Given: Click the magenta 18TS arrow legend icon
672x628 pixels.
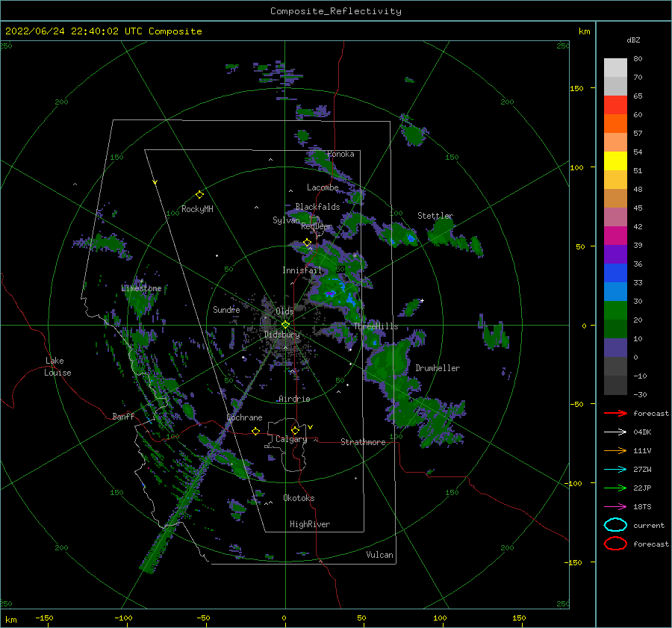Looking at the screenshot, I should (615, 507).
